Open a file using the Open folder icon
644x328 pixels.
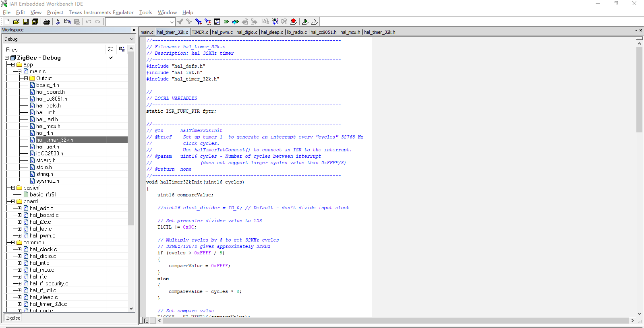16,22
